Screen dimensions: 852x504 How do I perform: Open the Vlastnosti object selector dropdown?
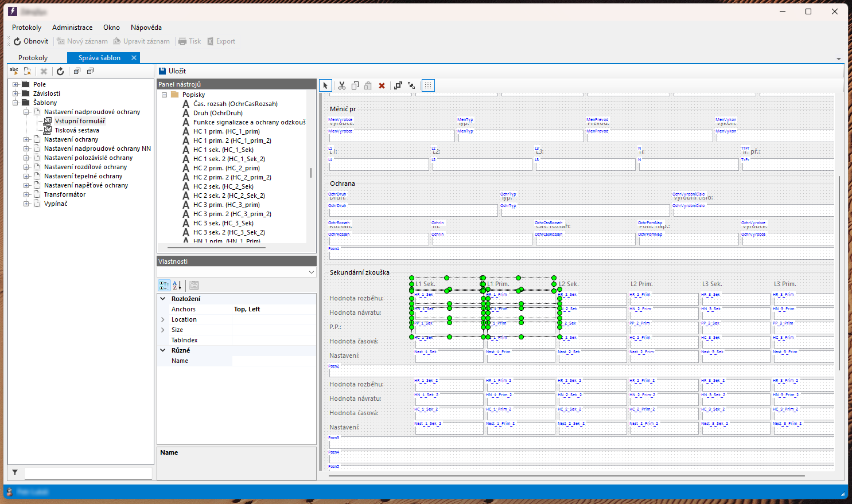[x=312, y=272]
